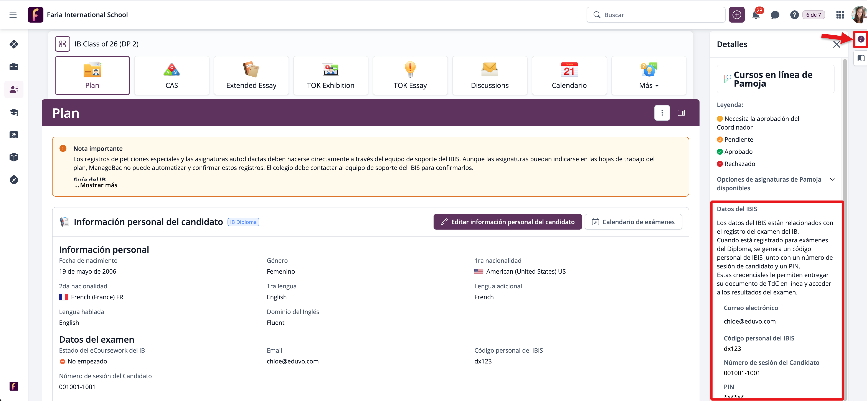The image size is (868, 401).
Task: Open the TOK Exhibition tab
Action: (x=330, y=76)
